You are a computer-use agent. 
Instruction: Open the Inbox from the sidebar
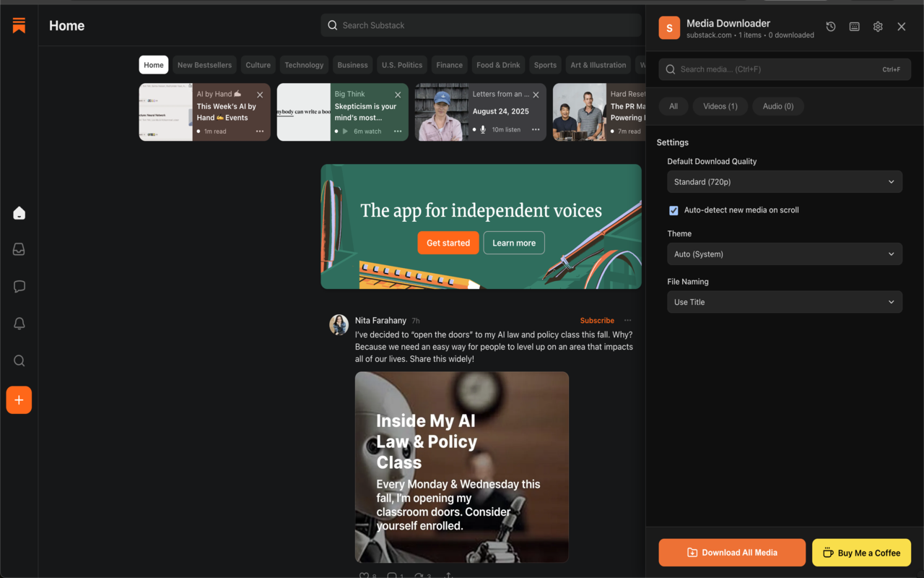[19, 249]
